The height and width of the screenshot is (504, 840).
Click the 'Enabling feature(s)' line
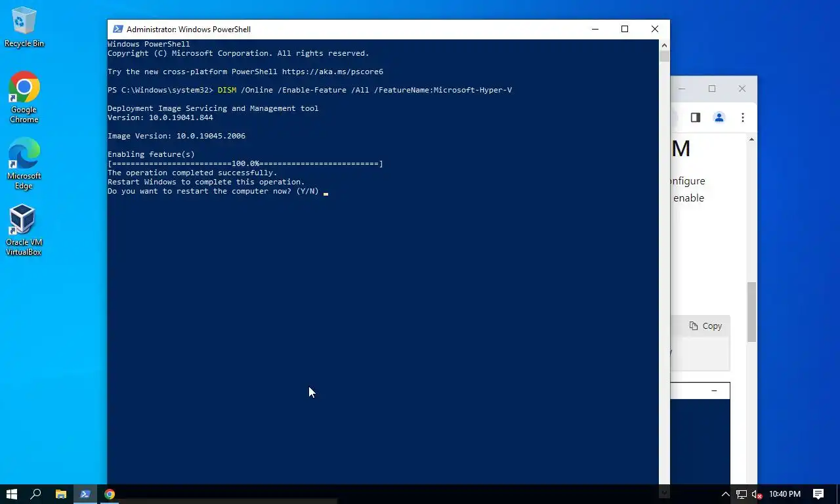point(151,154)
